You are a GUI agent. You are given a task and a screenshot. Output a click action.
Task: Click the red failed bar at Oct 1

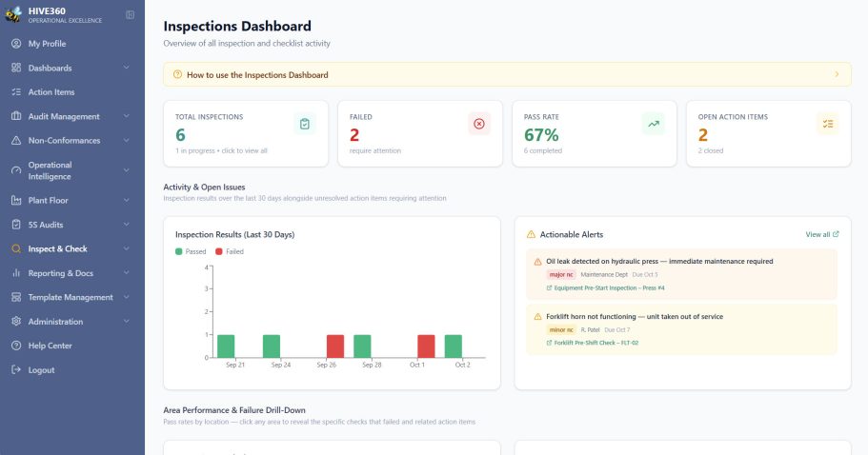pos(426,346)
